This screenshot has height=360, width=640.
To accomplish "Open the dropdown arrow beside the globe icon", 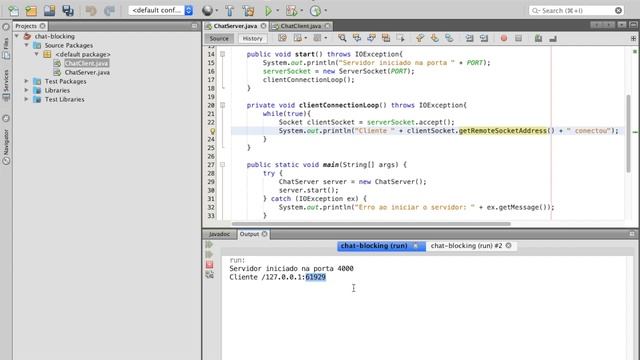I will tap(216, 11).
